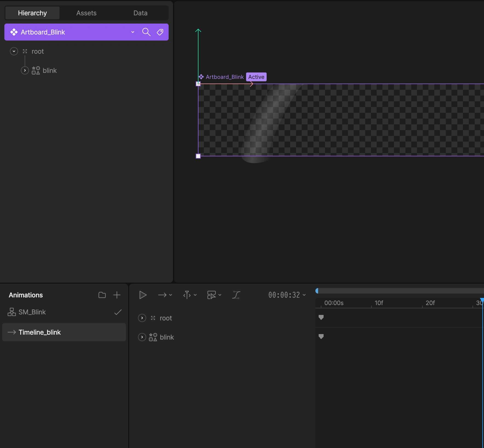Expand the root row in timeline
Screen dimensions: 484x448
(x=142, y=318)
